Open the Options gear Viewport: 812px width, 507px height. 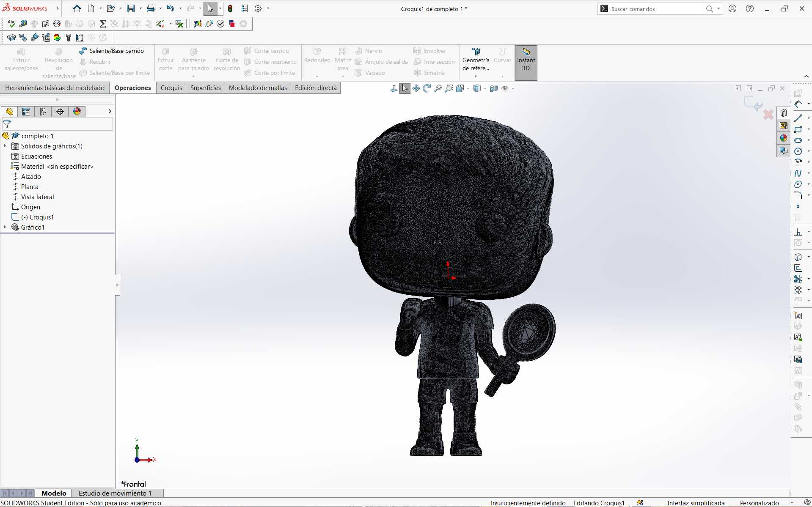pyautogui.click(x=258, y=8)
